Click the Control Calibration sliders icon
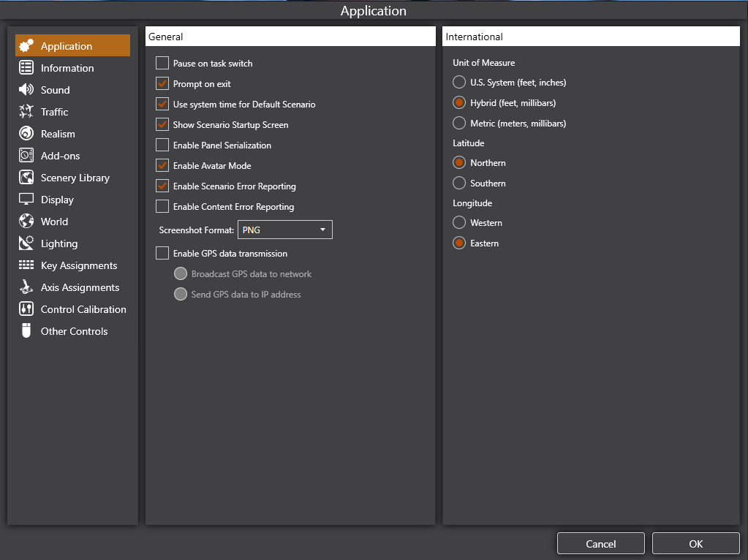748x560 pixels. coord(26,309)
